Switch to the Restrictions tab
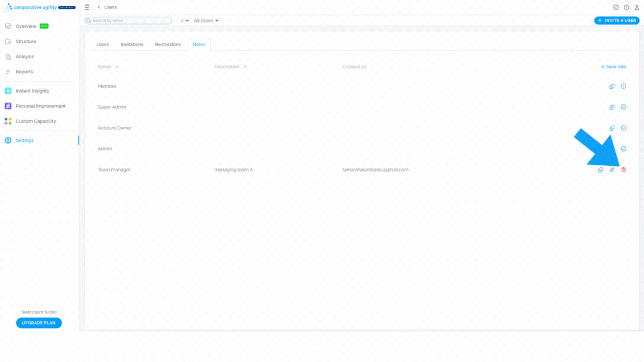The width and height of the screenshot is (644, 362). [x=168, y=44]
